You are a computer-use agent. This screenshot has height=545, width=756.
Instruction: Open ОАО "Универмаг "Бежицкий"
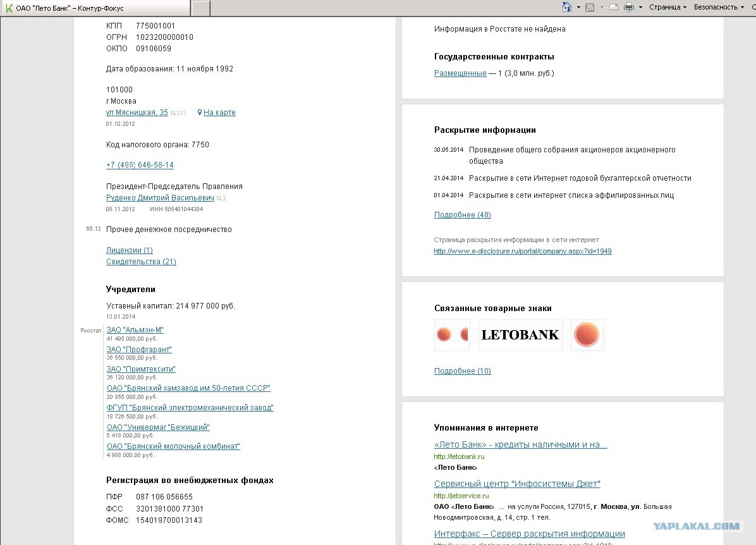pyautogui.click(x=158, y=427)
